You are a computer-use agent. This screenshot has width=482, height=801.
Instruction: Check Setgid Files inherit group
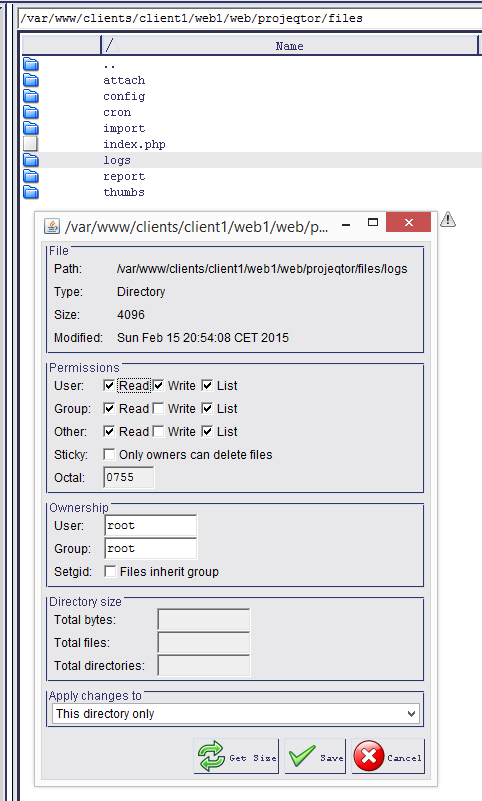click(110, 571)
